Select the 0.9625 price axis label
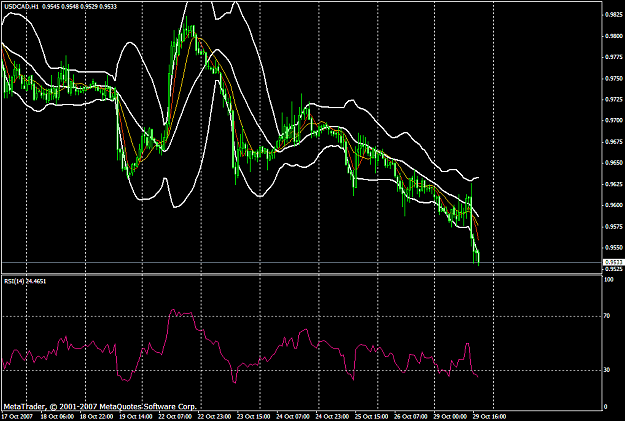This screenshot has width=625, height=421. click(x=614, y=184)
